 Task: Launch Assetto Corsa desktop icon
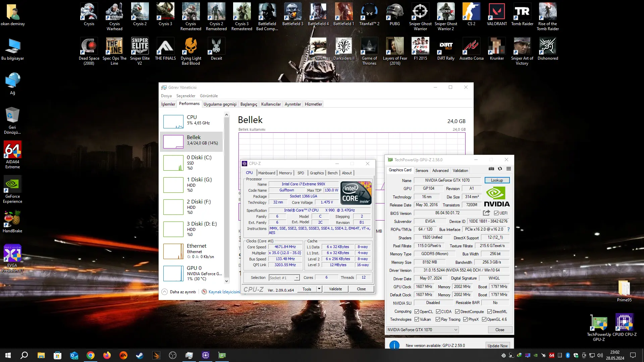(x=471, y=49)
